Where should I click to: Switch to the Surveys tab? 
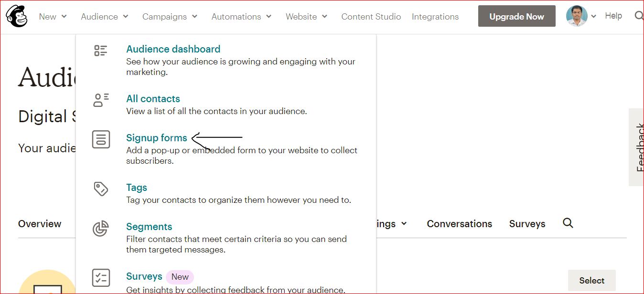(x=527, y=224)
